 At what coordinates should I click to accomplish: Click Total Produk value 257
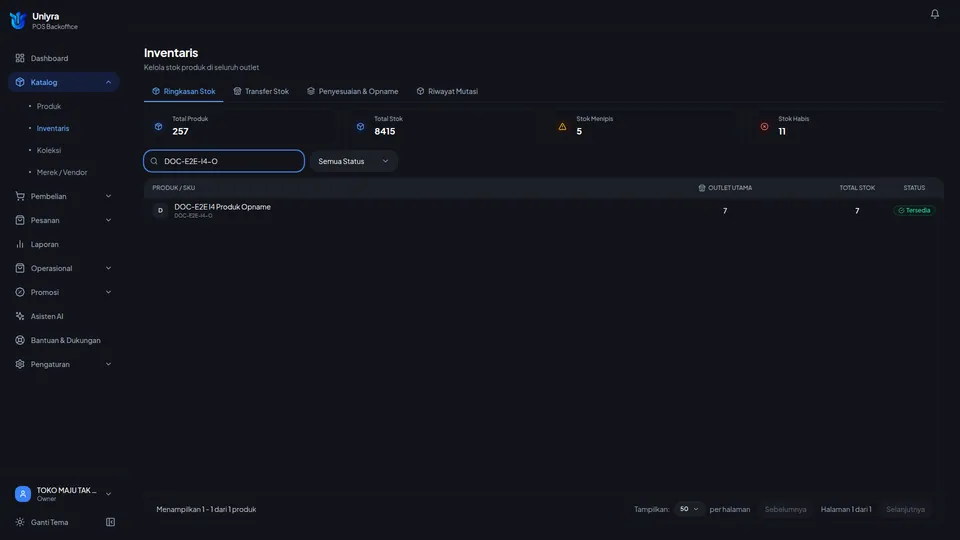pyautogui.click(x=181, y=131)
